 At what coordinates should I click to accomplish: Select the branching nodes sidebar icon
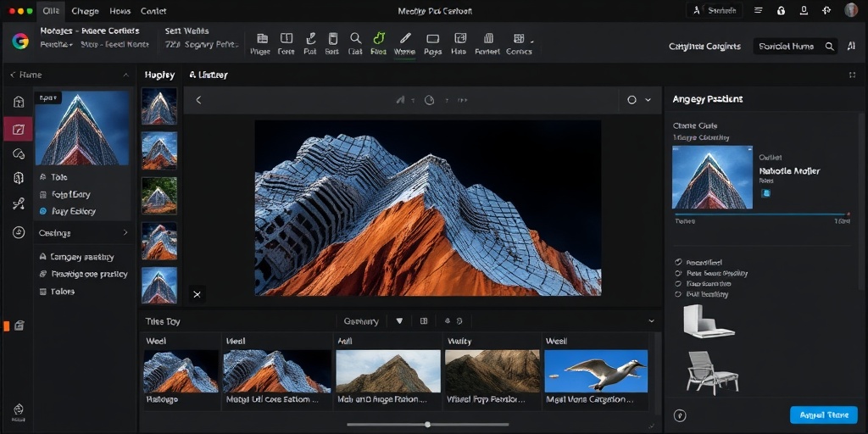pos(19,204)
